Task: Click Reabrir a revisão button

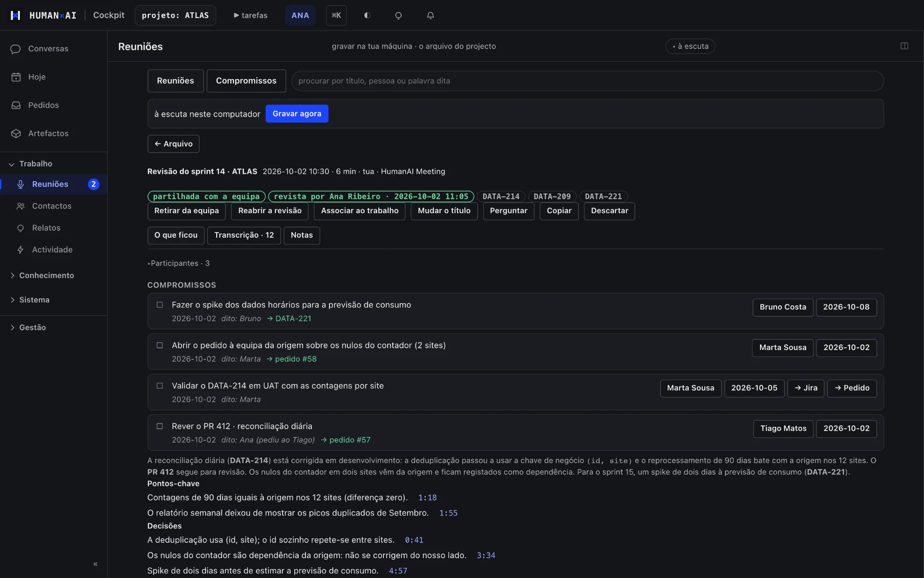Action: click(270, 211)
